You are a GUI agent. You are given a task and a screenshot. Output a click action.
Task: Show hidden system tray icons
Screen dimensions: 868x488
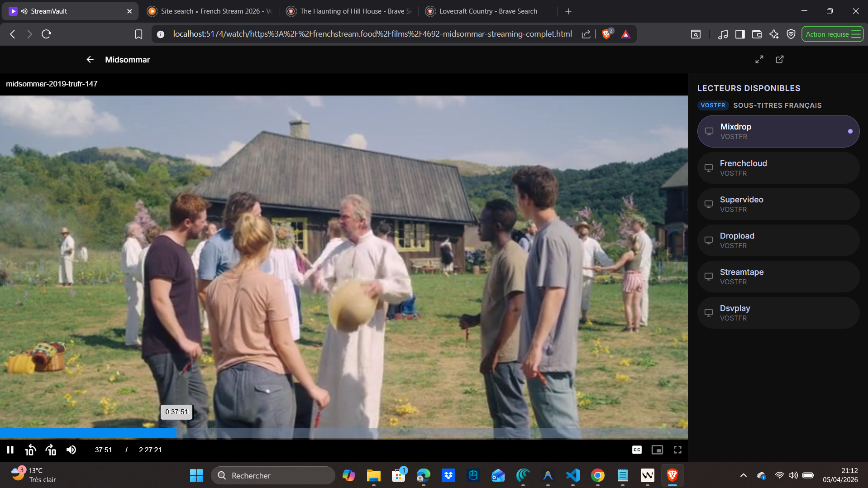coord(743,475)
